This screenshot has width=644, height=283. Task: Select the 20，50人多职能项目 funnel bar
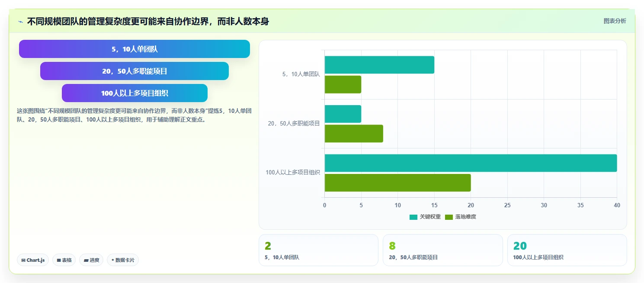tap(135, 71)
